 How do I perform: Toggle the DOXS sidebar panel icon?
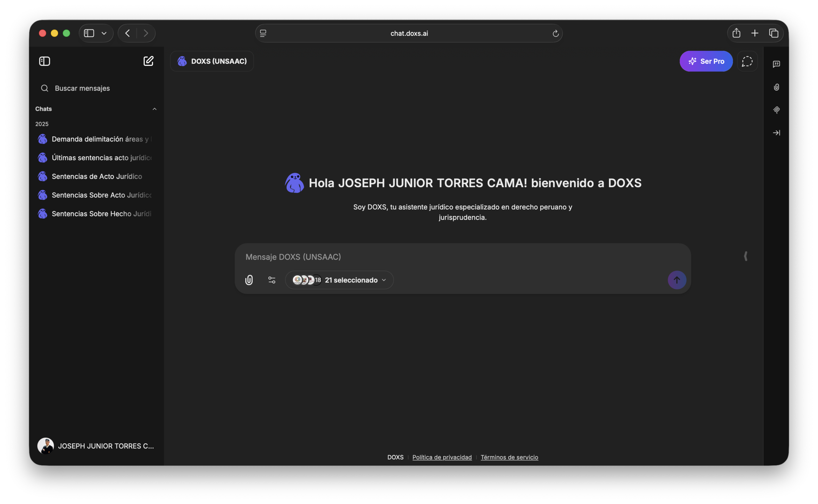44,61
